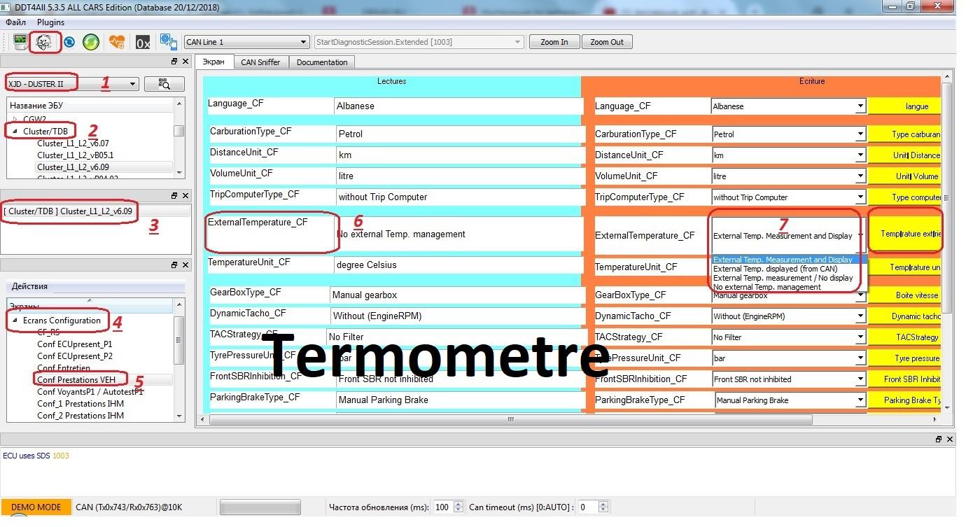Select Conf Prestations VEH screen item
Viewport: 980px width, 527px height.
tap(76, 379)
